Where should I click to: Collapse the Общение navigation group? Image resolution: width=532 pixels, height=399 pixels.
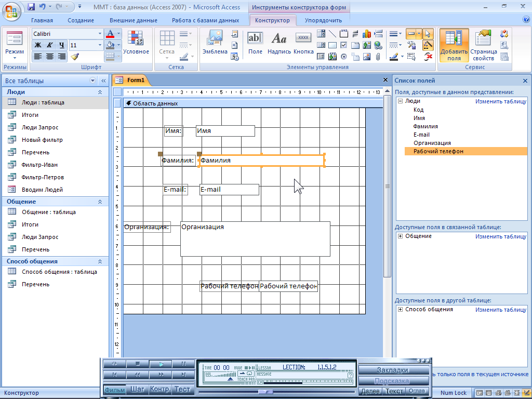coord(100,202)
